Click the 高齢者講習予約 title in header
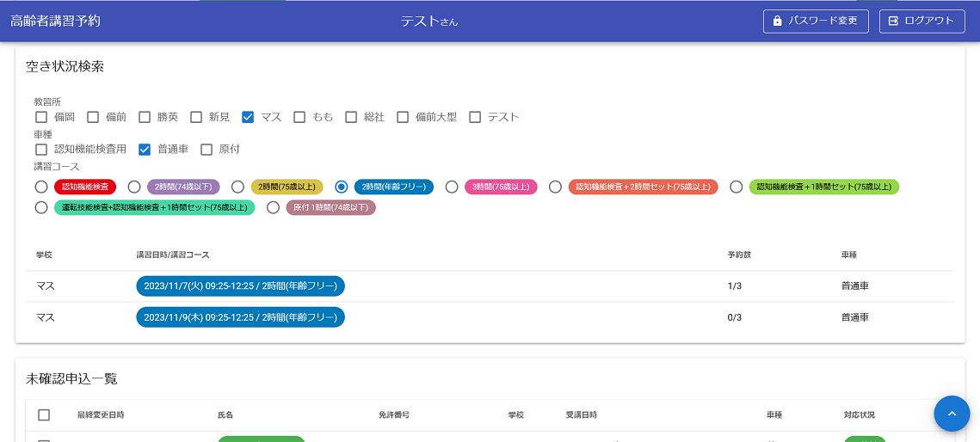This screenshot has height=442, width=980. (55, 21)
